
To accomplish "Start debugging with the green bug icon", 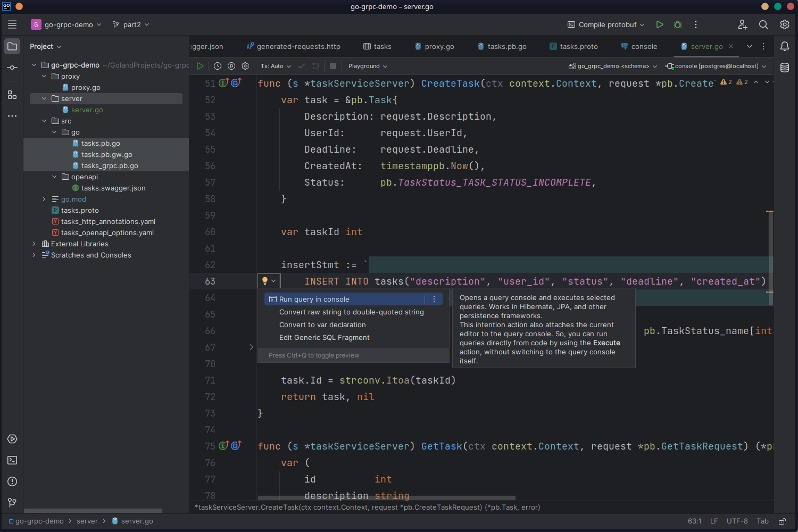I will (677, 24).
